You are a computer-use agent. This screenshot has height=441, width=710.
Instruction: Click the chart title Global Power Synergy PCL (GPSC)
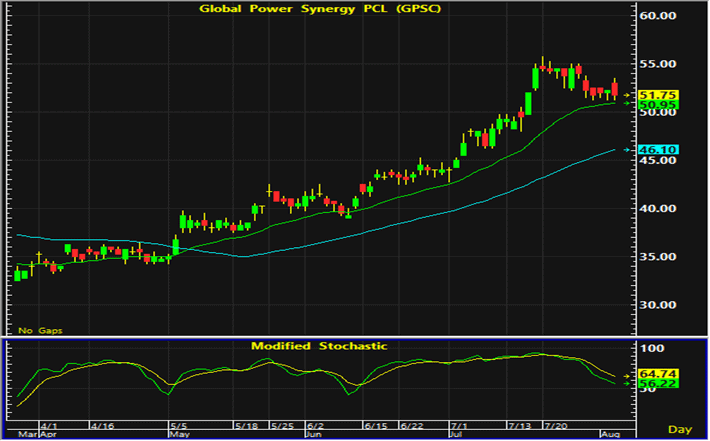[320, 9]
